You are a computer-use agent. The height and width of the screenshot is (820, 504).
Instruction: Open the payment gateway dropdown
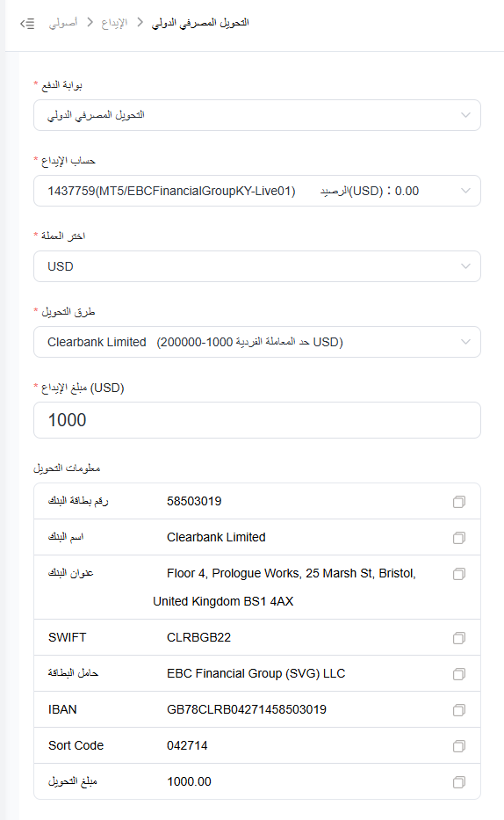click(257, 115)
